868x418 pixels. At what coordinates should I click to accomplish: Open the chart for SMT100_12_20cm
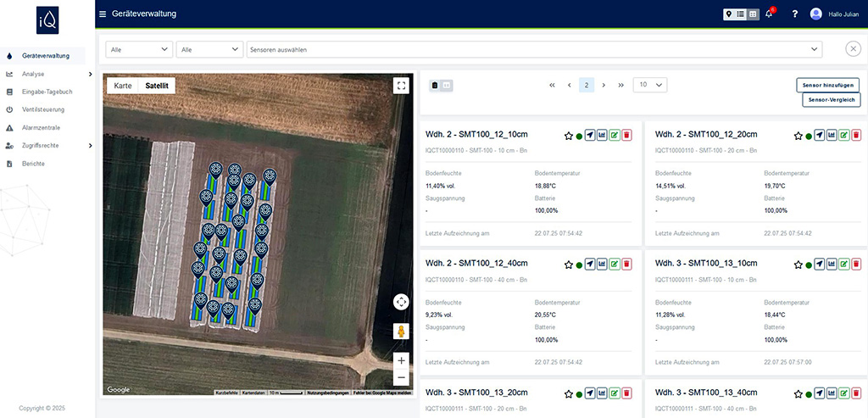pos(832,135)
